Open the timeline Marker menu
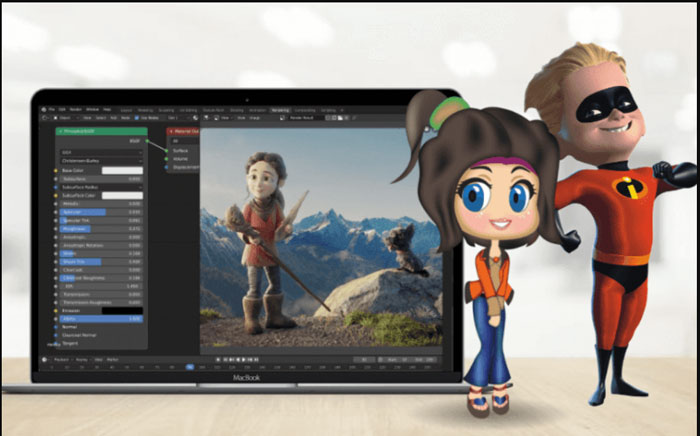 point(112,360)
